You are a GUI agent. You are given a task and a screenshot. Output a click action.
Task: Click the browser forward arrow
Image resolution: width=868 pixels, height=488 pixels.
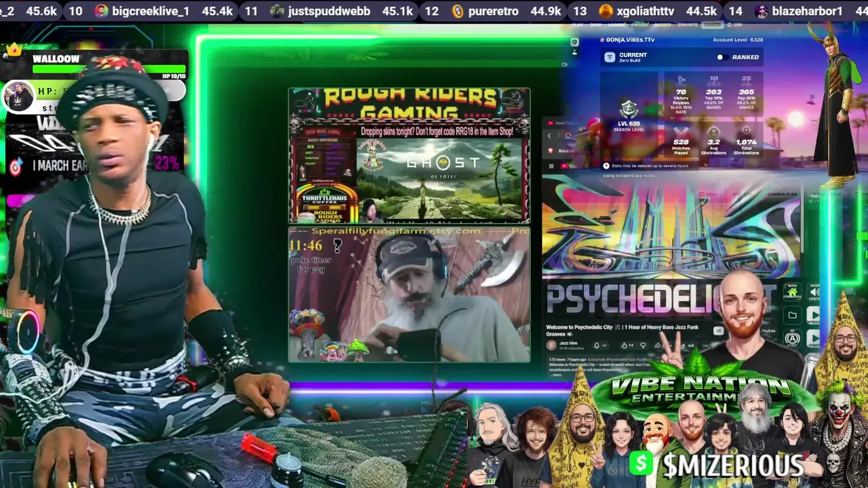click(559, 136)
